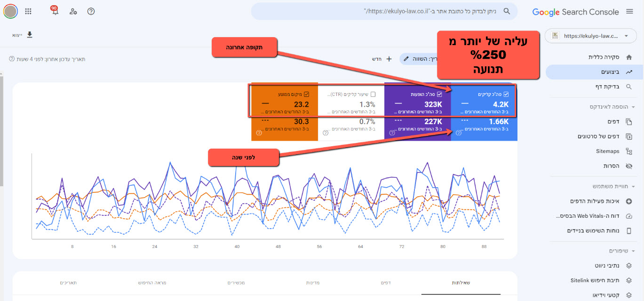The width and height of the screenshot is (644, 301).
Task: Open the main hamburger navigation menu
Action: (x=629, y=12)
